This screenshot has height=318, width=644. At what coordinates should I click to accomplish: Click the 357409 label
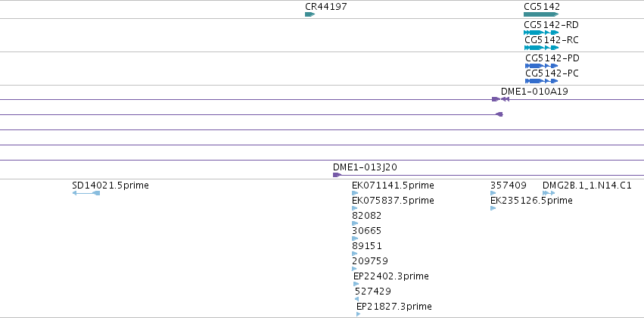[x=509, y=185]
